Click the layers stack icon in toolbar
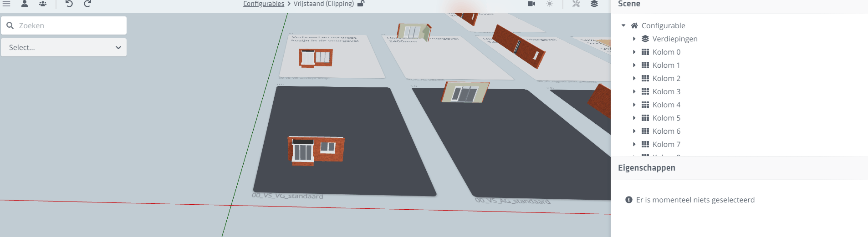Image resolution: width=868 pixels, height=237 pixels. tap(594, 4)
